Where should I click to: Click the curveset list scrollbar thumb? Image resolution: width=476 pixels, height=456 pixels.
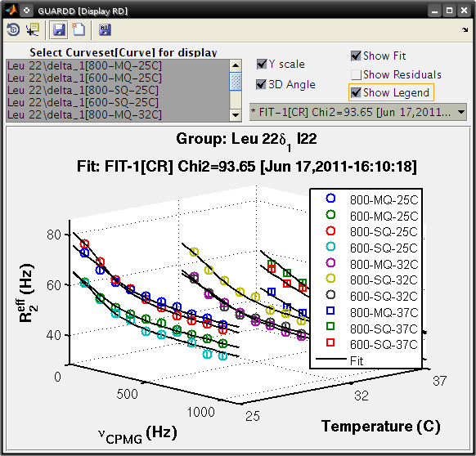236,81
